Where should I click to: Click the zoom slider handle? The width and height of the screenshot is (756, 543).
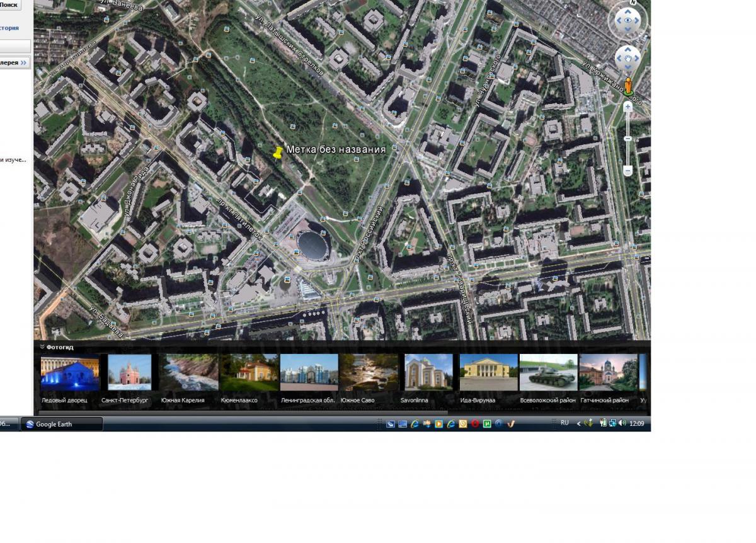[627, 139]
